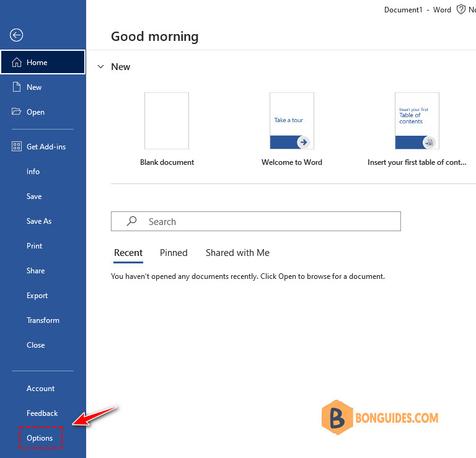Click the shield icon in the title bar
The width and height of the screenshot is (476, 458).
point(461,9)
